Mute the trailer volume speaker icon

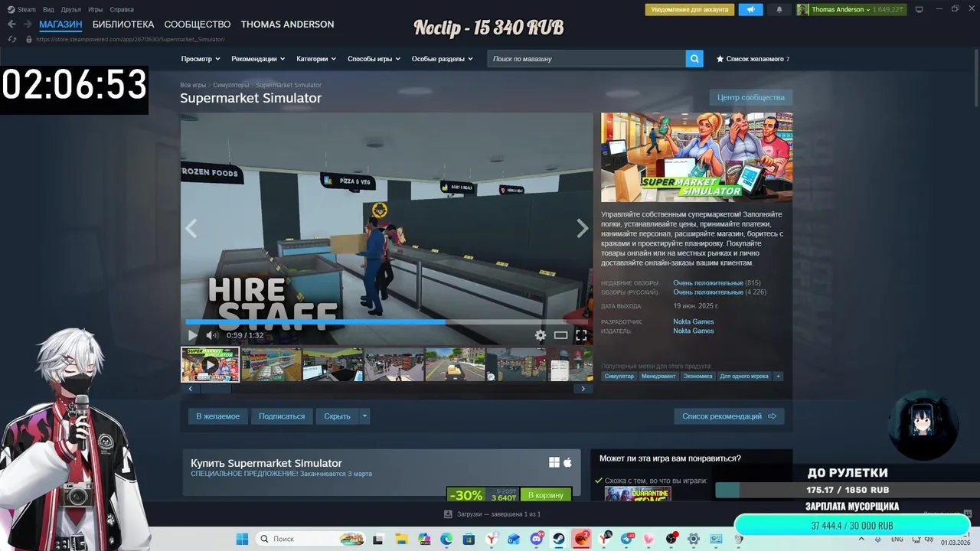click(x=212, y=335)
